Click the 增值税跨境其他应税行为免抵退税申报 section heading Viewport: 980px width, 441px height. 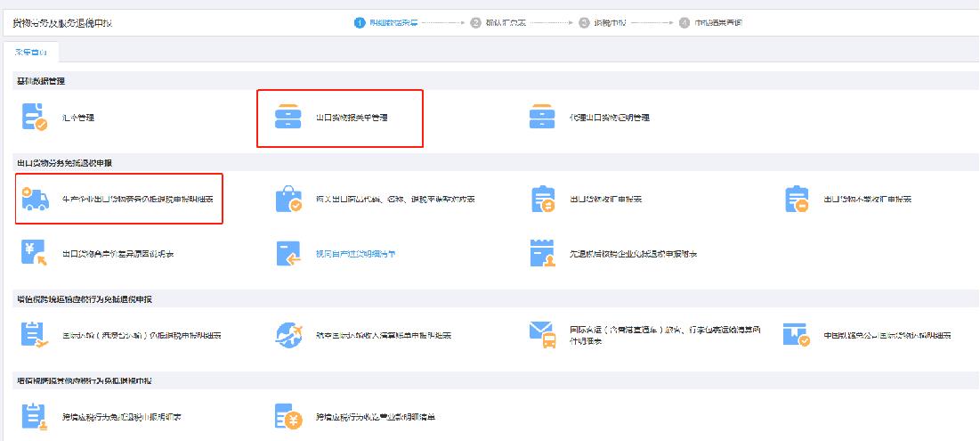85,381
